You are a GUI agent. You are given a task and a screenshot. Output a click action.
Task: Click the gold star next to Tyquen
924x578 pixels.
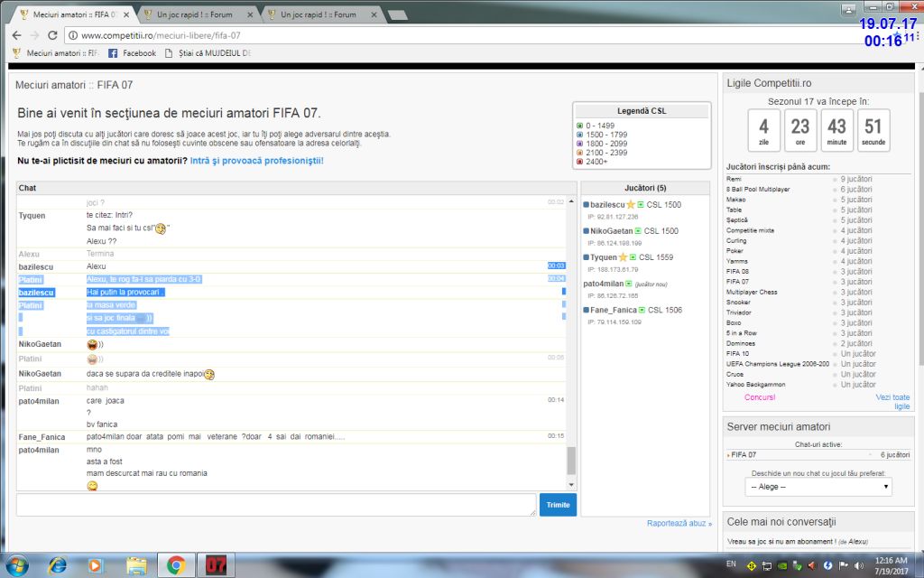point(625,257)
